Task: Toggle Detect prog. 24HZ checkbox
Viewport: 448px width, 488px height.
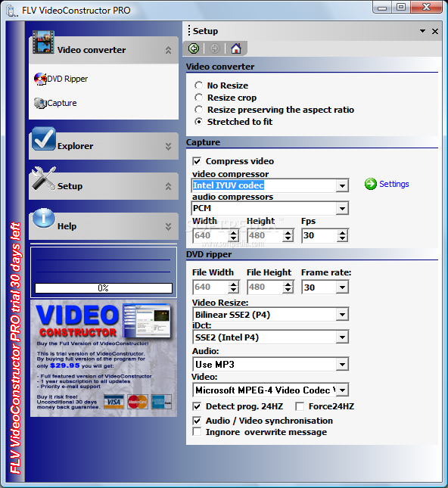Action: point(197,406)
